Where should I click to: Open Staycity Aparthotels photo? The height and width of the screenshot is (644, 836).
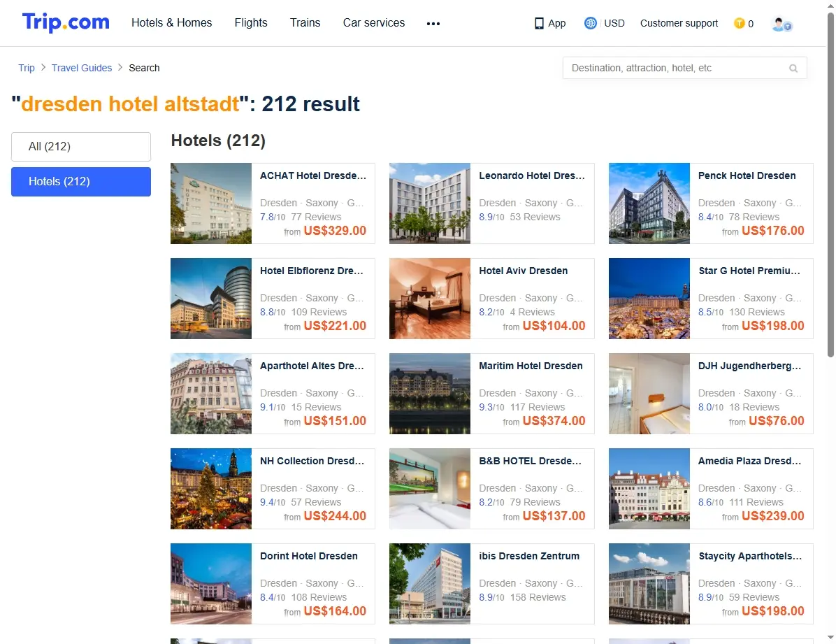click(x=649, y=584)
